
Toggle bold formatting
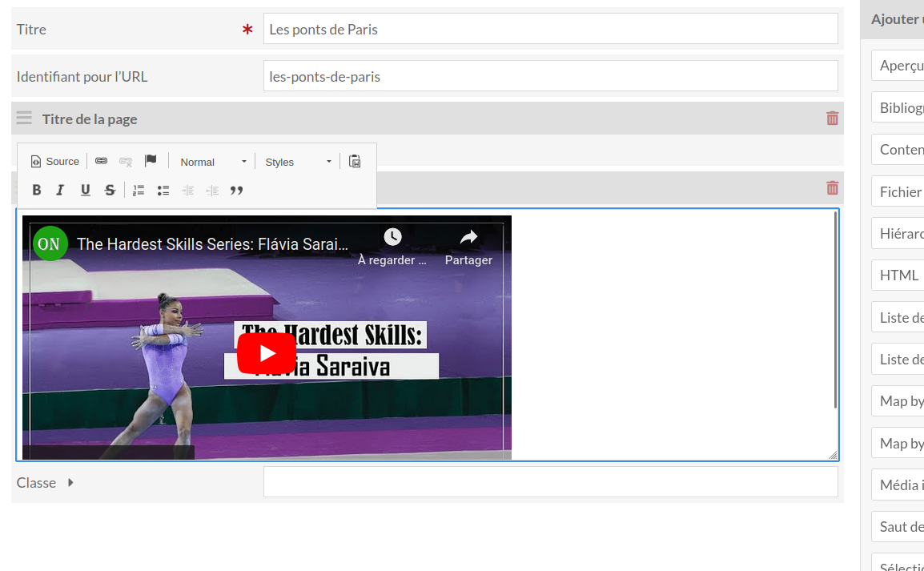(x=37, y=190)
